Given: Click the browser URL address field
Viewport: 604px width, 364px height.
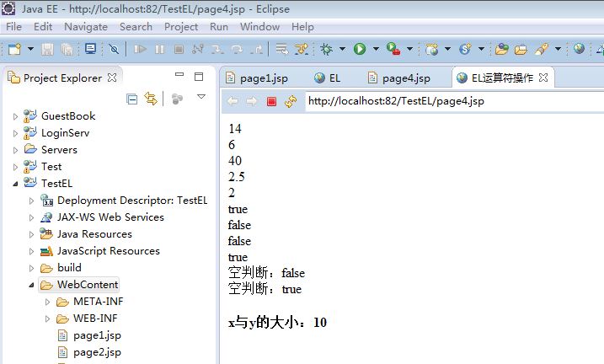Looking at the screenshot, I should coord(455,101).
